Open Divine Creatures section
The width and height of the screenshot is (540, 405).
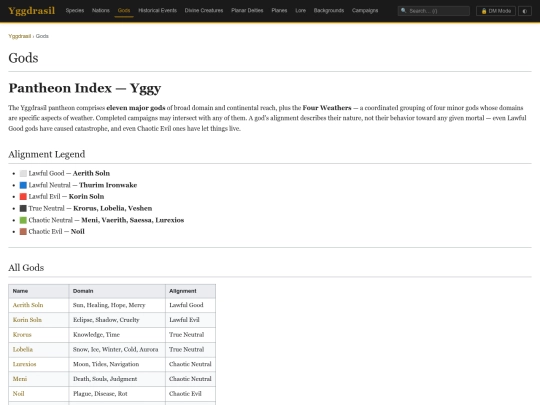click(204, 11)
